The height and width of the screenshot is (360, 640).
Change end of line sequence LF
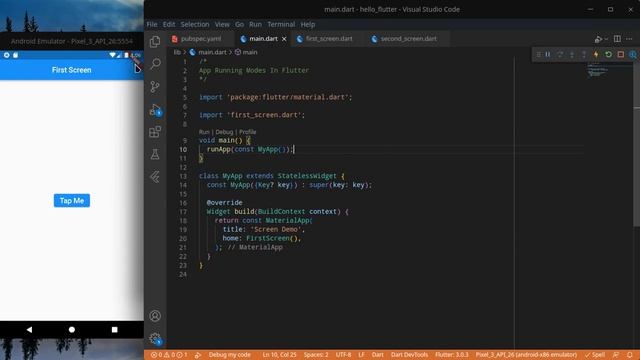[361, 355]
